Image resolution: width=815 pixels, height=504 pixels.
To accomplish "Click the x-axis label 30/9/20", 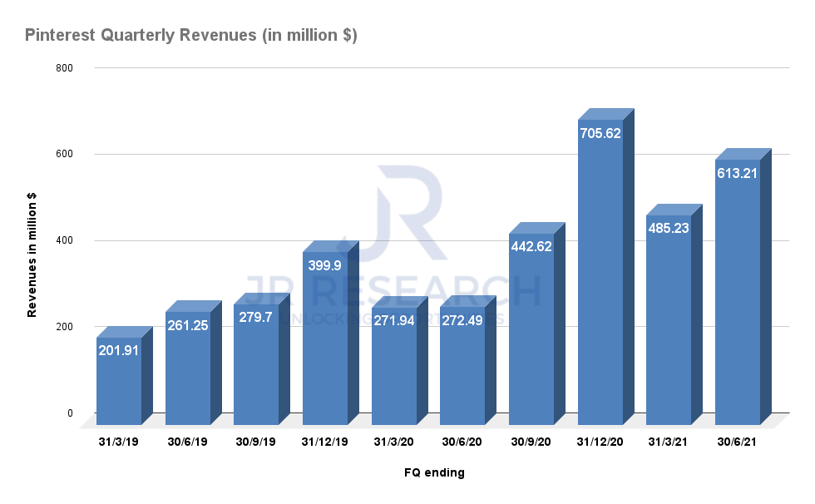I will pos(531,442).
